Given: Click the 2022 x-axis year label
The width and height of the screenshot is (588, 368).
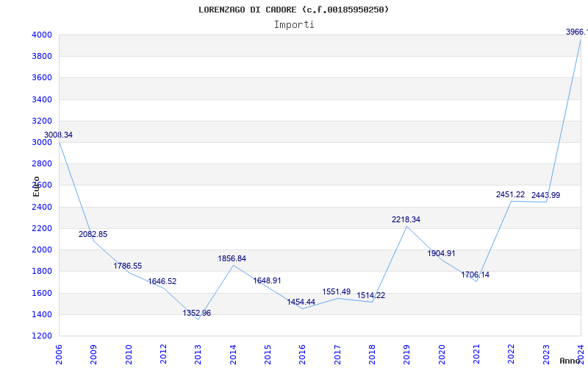Looking at the screenshot, I should pyautogui.click(x=511, y=355).
